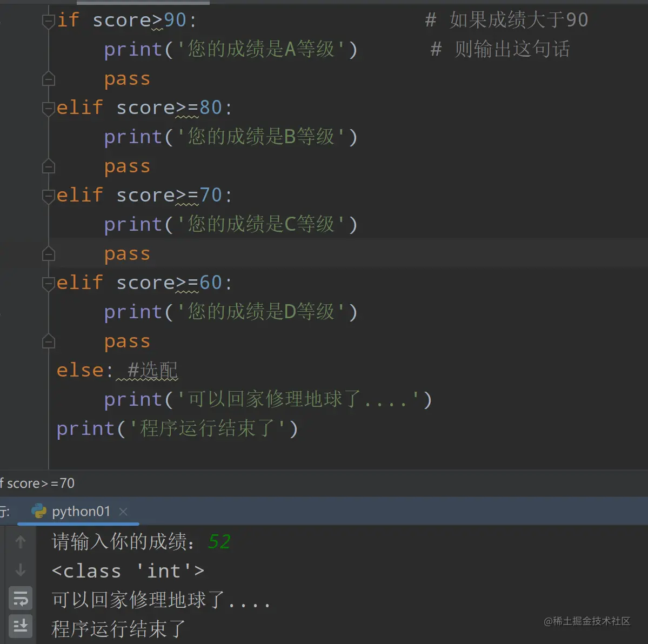Click the fold end marker beside the first pass
The width and height of the screenshot is (648, 644).
(x=48, y=78)
